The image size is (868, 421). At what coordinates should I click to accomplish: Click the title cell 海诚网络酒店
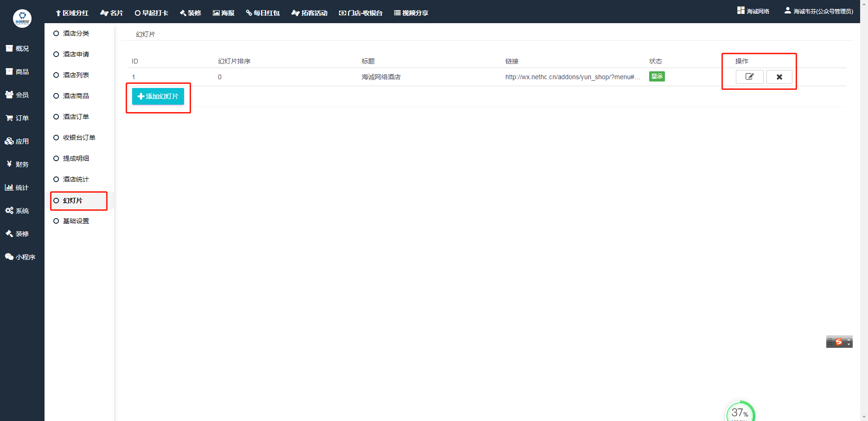(381, 77)
